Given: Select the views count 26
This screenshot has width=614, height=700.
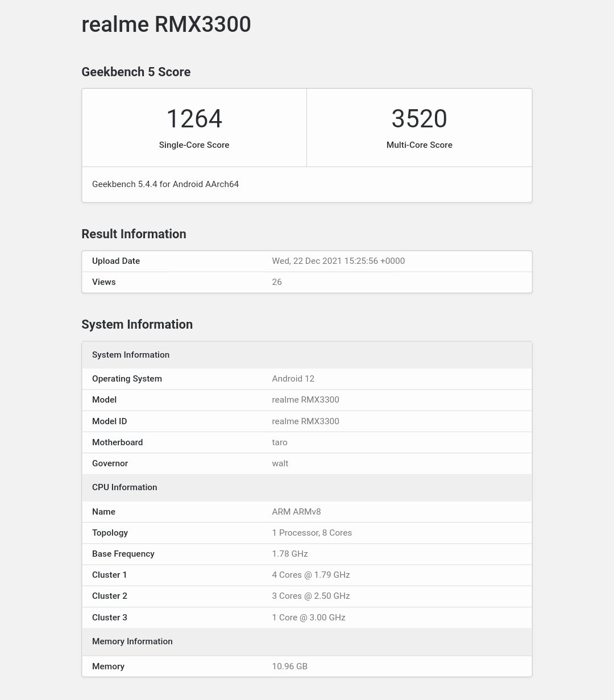Looking at the screenshot, I should 277,282.
